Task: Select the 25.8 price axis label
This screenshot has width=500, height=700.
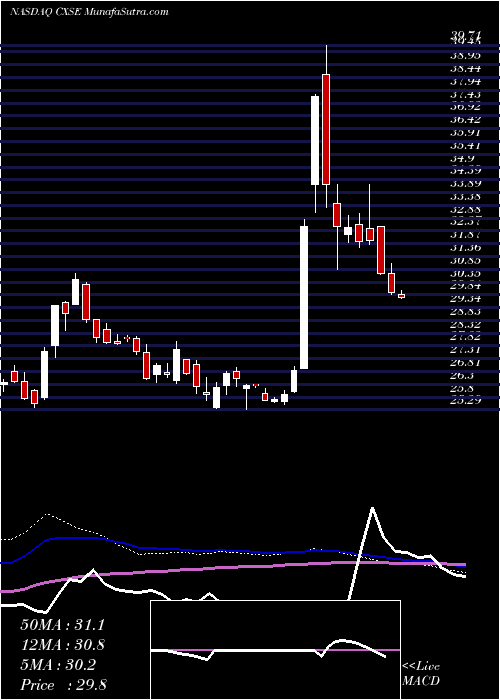Action: [x=463, y=389]
